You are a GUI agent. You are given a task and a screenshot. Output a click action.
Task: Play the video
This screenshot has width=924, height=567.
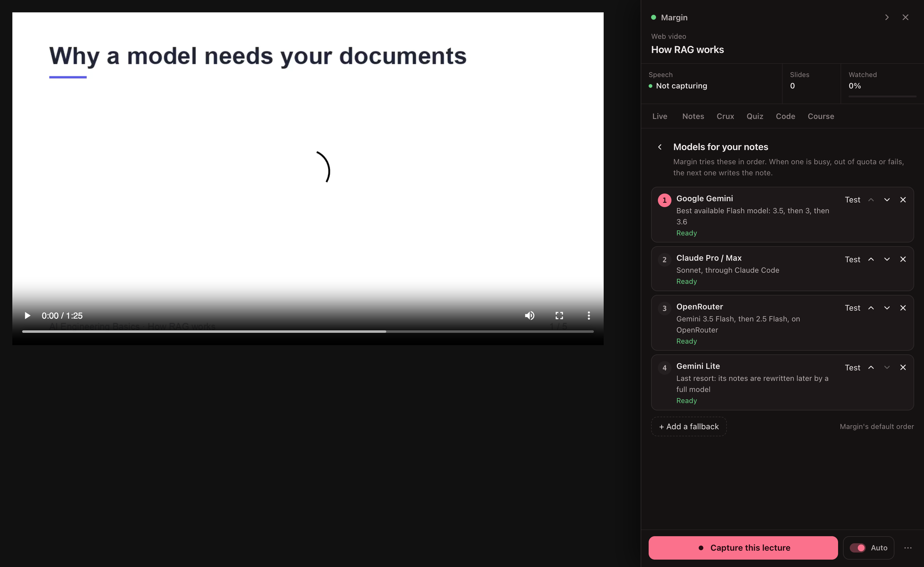pyautogui.click(x=27, y=316)
